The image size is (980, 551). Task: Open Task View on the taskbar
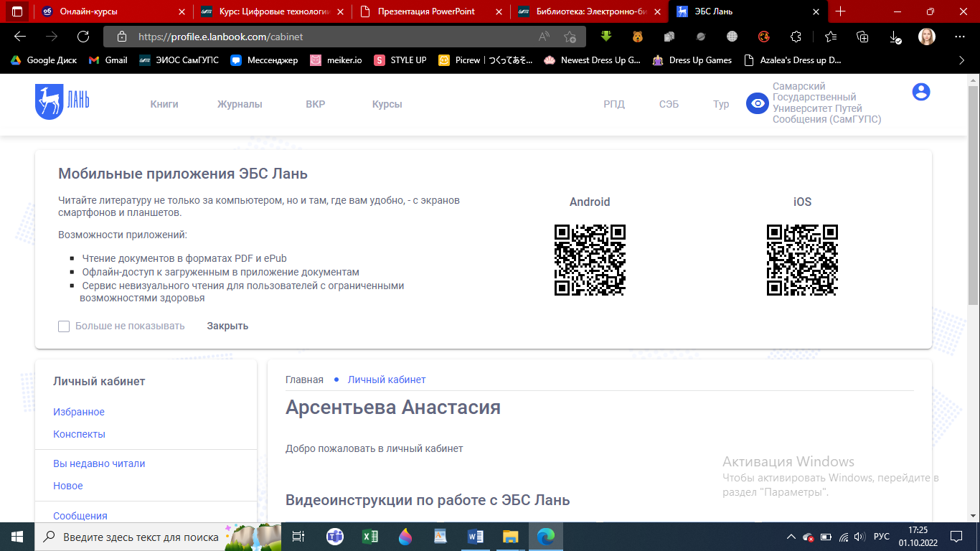click(x=299, y=536)
